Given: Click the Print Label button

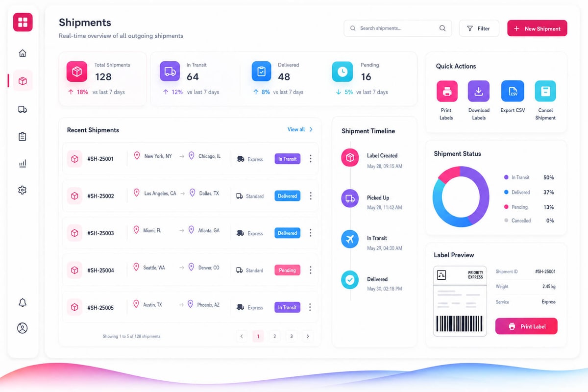Looking at the screenshot, I should click(526, 326).
